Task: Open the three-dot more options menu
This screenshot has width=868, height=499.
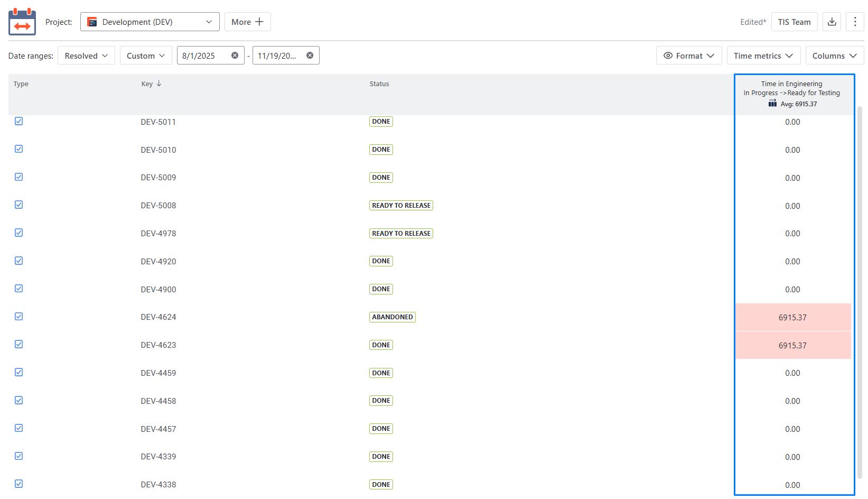Action: 855,22
